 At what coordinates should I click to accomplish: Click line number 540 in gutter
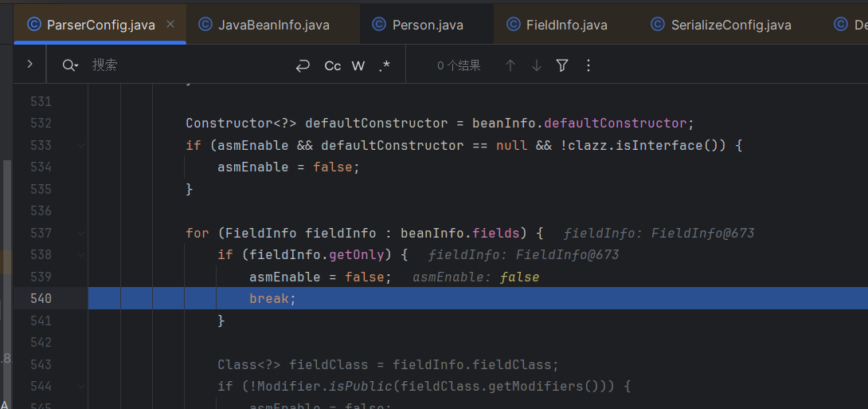pos(41,298)
